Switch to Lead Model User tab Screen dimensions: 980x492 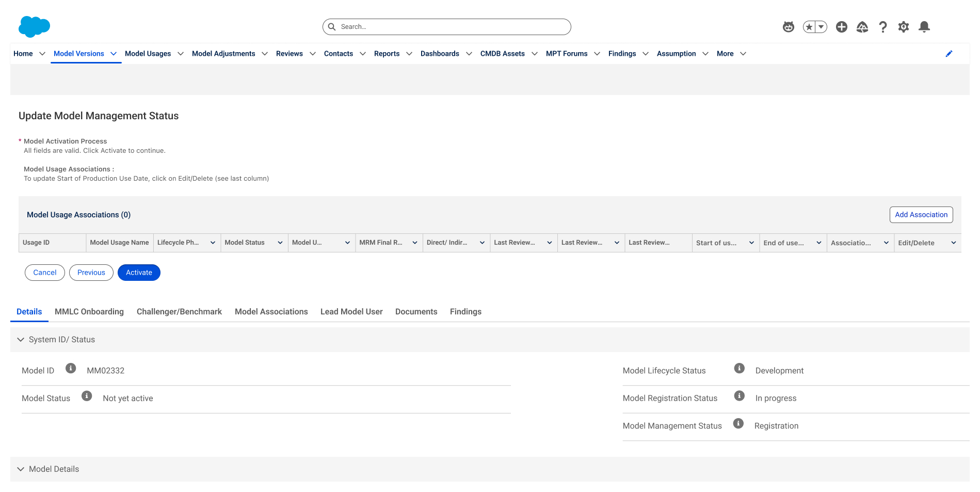coord(351,312)
